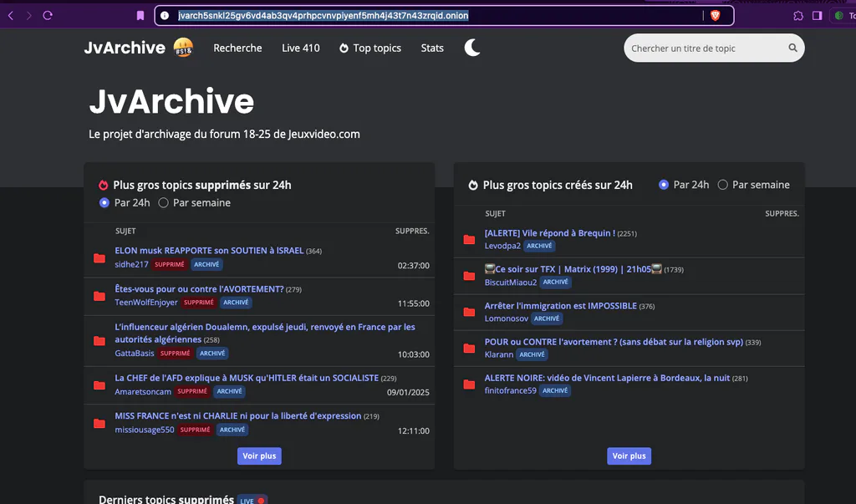Open author profile Levodpa2
The width and height of the screenshot is (856, 504).
[502, 246]
